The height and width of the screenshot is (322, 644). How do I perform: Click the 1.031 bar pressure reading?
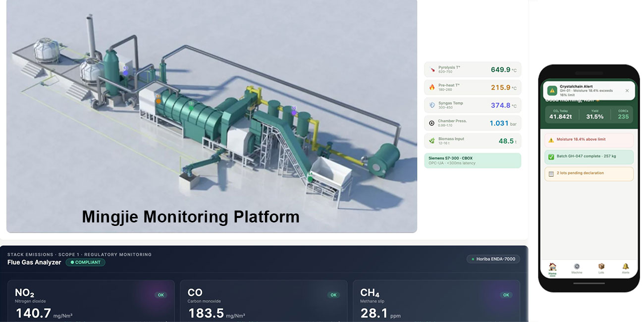tap(503, 123)
